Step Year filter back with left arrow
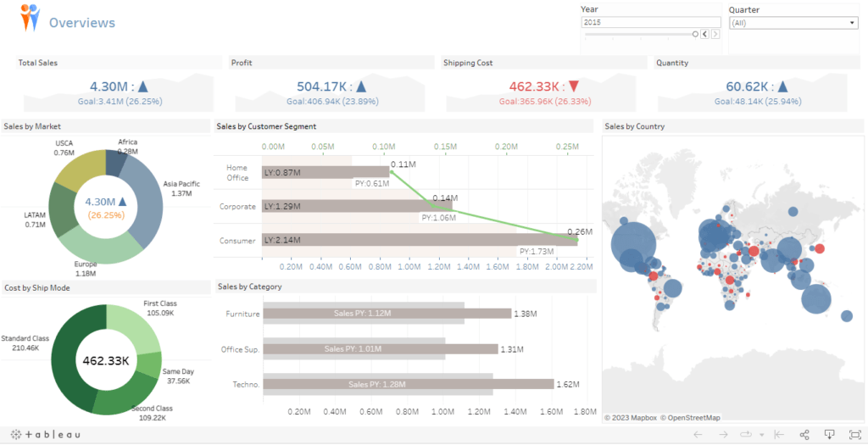This screenshot has height=445, width=868. click(705, 34)
